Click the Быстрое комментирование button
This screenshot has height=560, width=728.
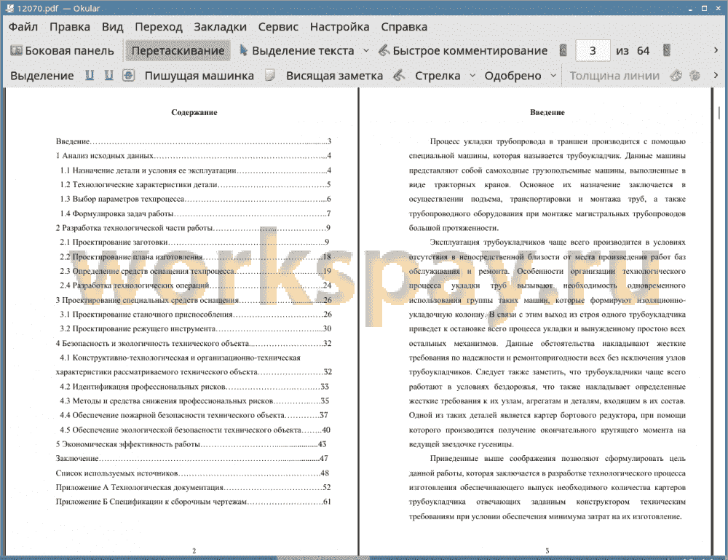[x=463, y=51]
